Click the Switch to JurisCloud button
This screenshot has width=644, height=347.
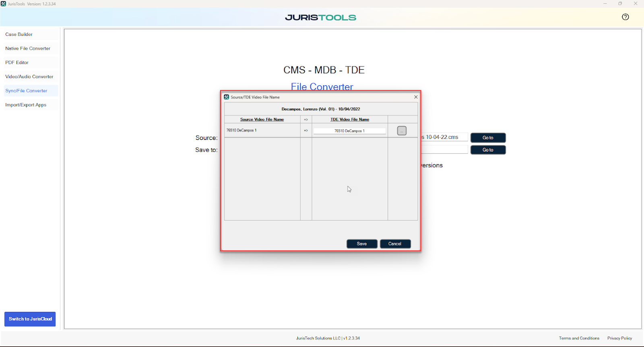pos(30,319)
